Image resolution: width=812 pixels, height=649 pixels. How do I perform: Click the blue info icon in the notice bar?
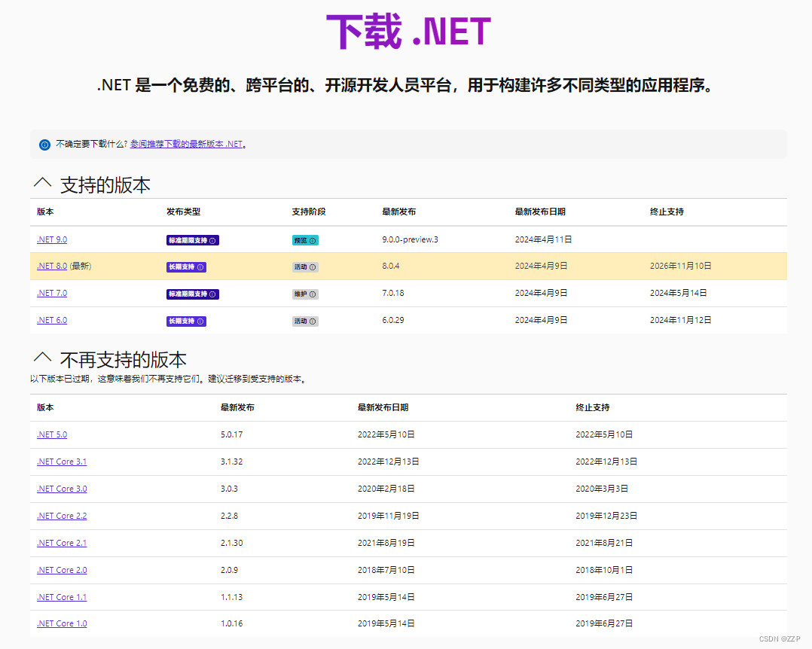coord(45,145)
